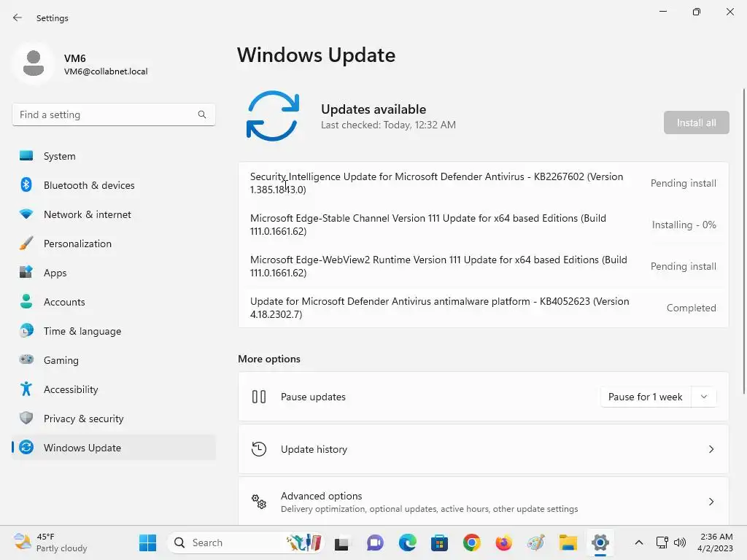The width and height of the screenshot is (747, 560).
Task: Open the Apps settings page
Action: (113, 273)
